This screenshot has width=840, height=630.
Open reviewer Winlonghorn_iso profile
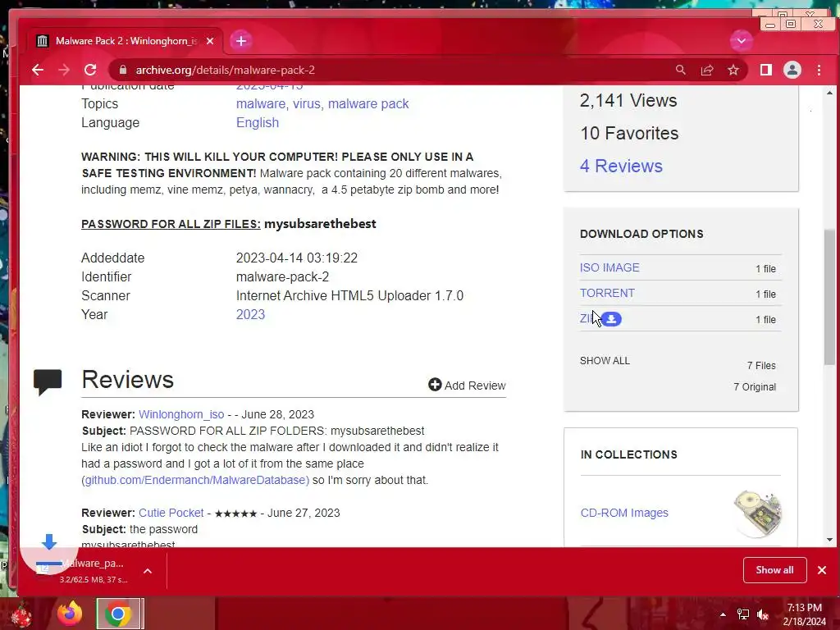181,414
